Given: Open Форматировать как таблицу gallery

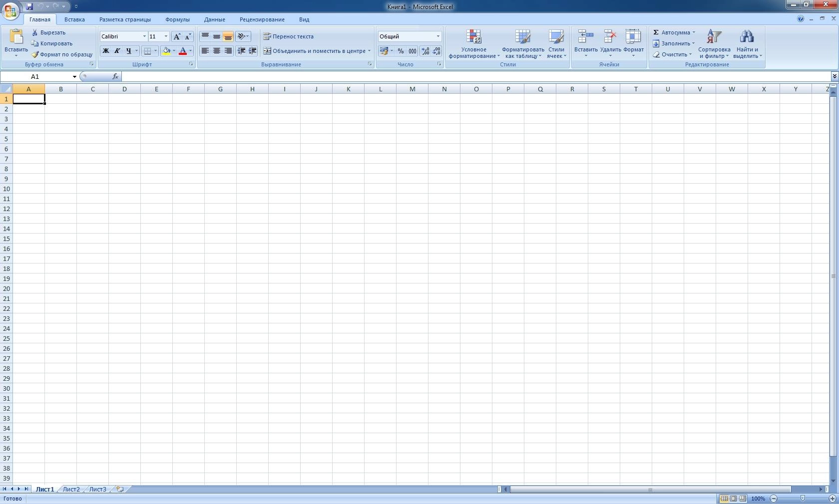Looking at the screenshot, I should [523, 44].
